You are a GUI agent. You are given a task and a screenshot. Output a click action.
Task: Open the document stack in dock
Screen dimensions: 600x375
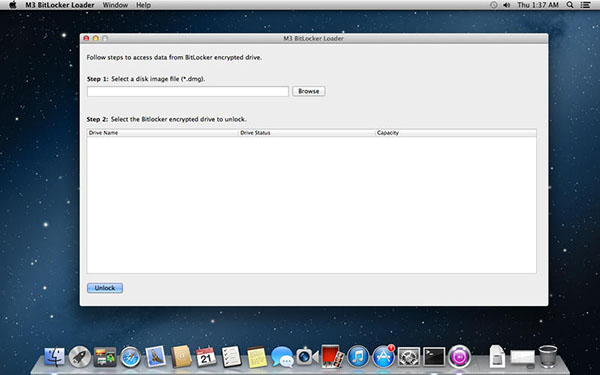[x=497, y=357]
